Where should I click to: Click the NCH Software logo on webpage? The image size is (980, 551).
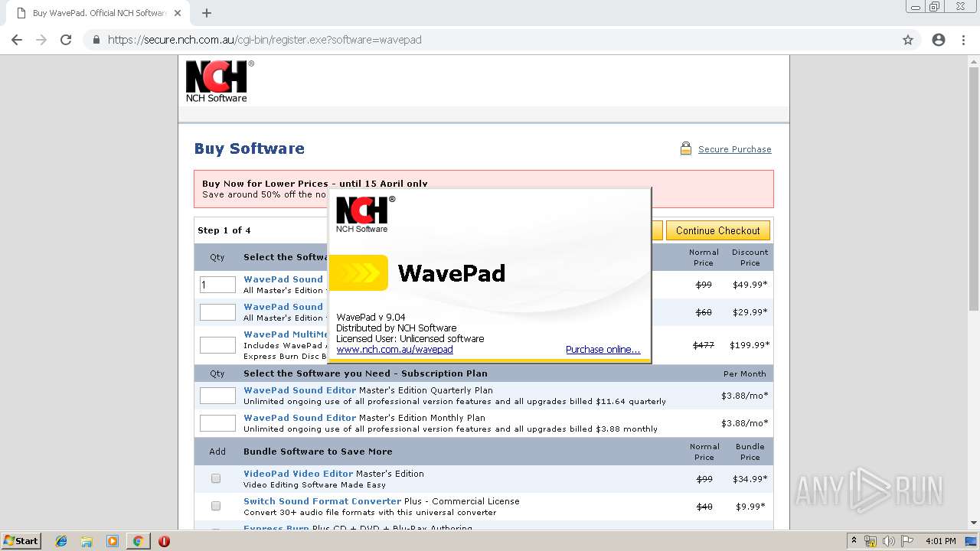click(x=219, y=81)
